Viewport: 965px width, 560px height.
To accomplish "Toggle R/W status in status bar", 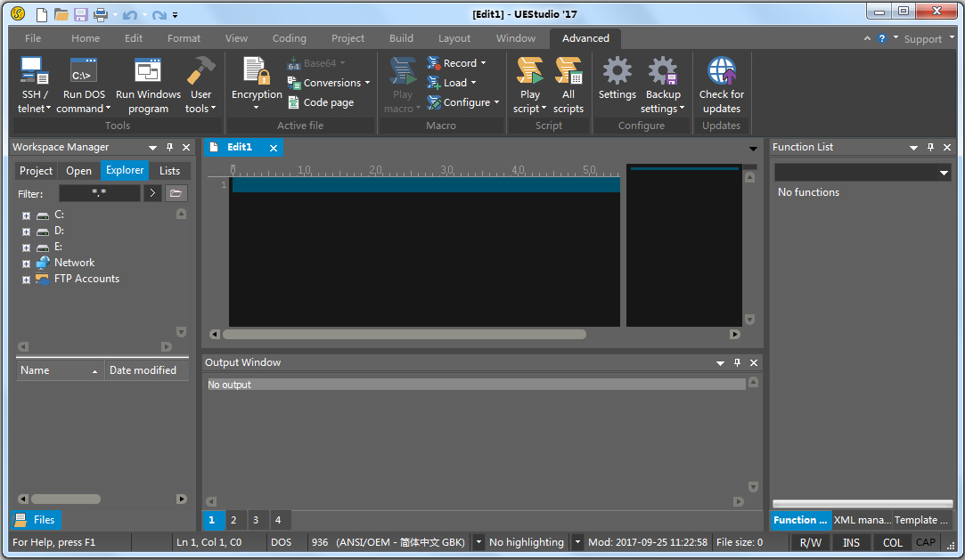I will pyautogui.click(x=811, y=542).
